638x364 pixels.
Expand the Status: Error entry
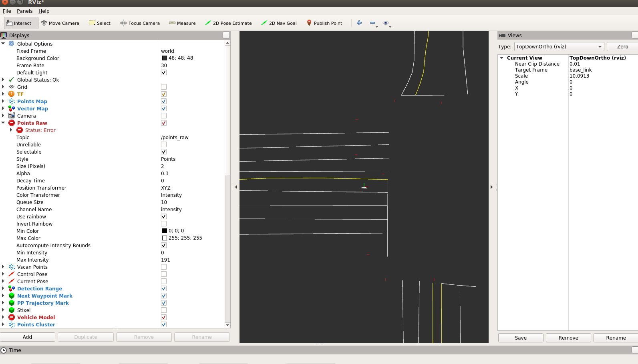11,130
